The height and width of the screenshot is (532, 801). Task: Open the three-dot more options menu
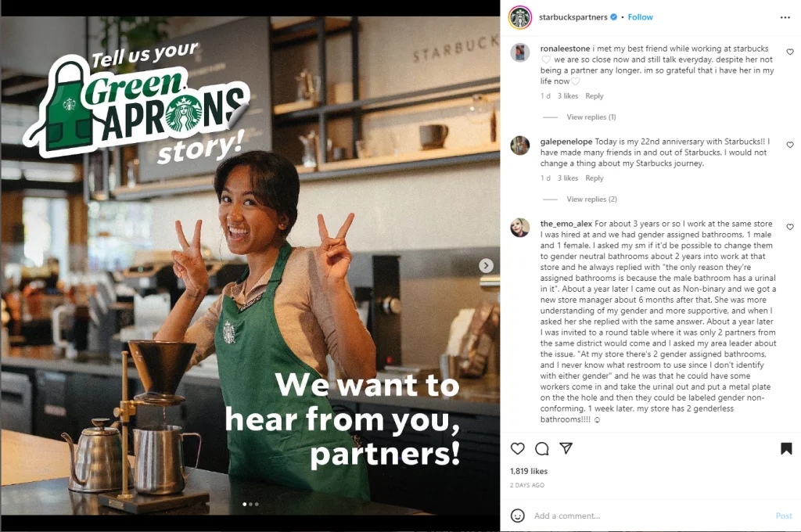[x=785, y=17]
